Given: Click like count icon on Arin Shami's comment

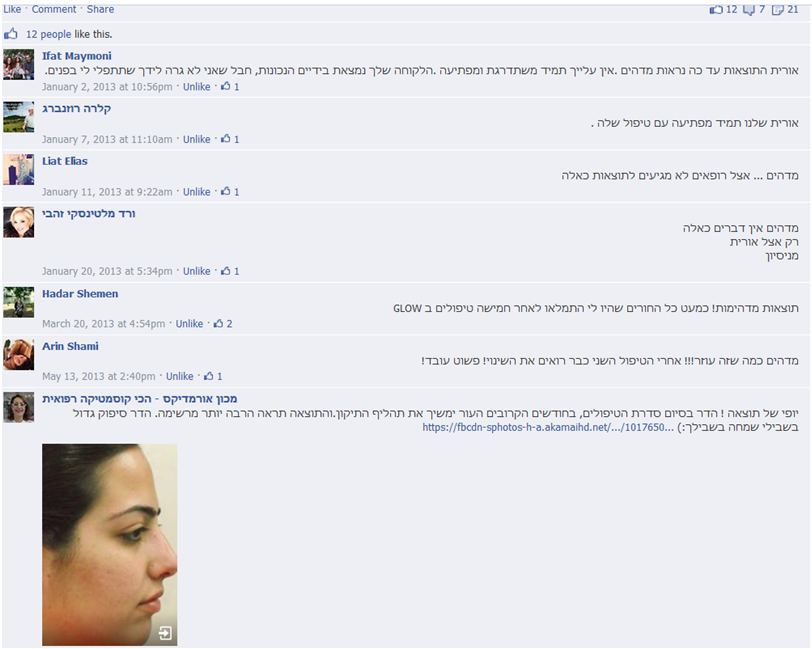Looking at the screenshot, I should tap(209, 376).
